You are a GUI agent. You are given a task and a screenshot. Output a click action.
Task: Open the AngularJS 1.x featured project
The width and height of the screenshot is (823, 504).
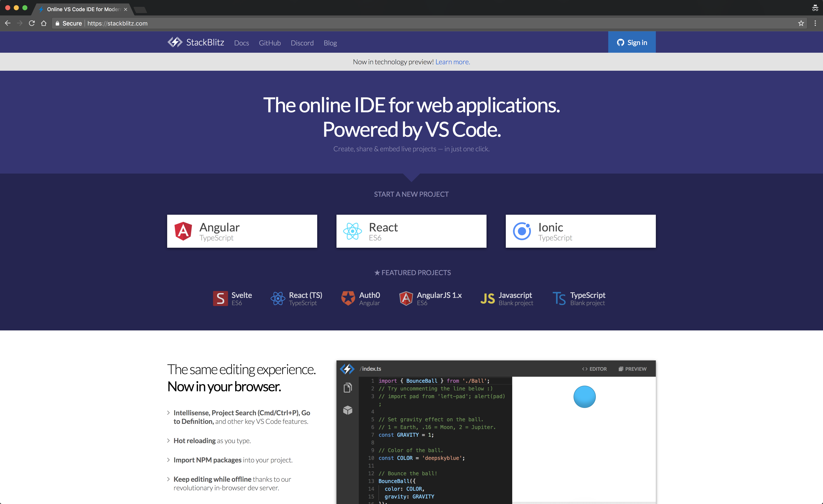point(431,298)
